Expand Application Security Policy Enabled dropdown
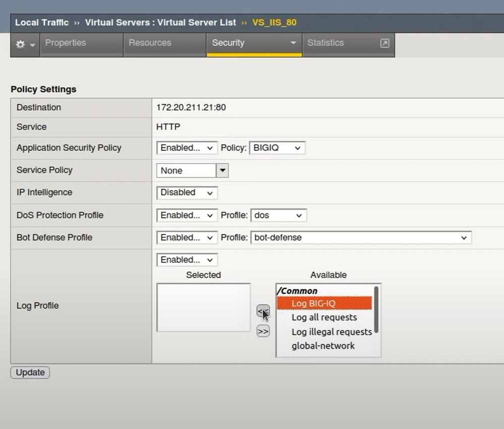 187,148
